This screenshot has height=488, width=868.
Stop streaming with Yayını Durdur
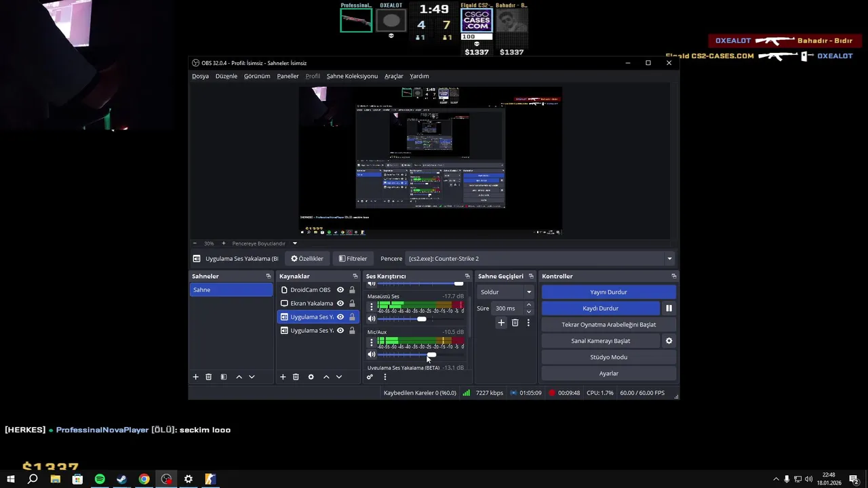608,292
